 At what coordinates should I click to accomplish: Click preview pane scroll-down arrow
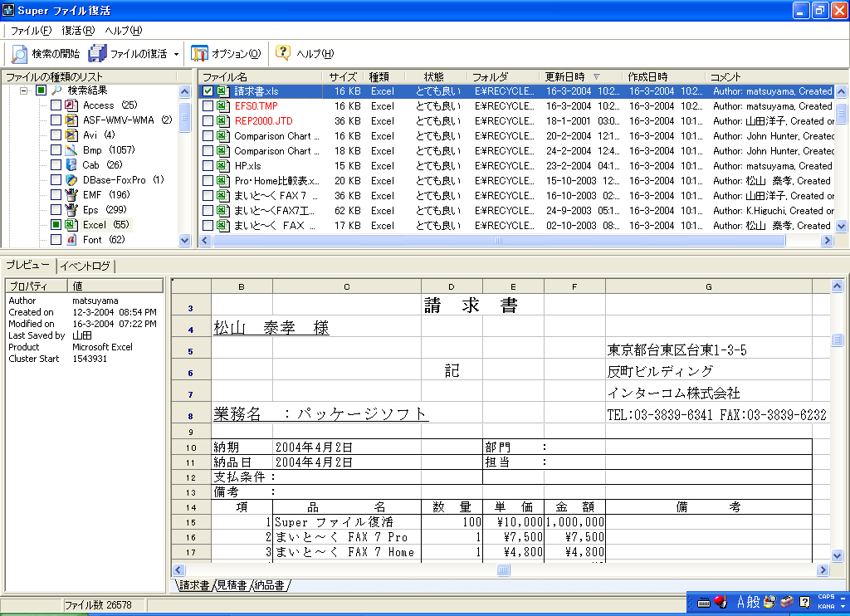(x=837, y=555)
